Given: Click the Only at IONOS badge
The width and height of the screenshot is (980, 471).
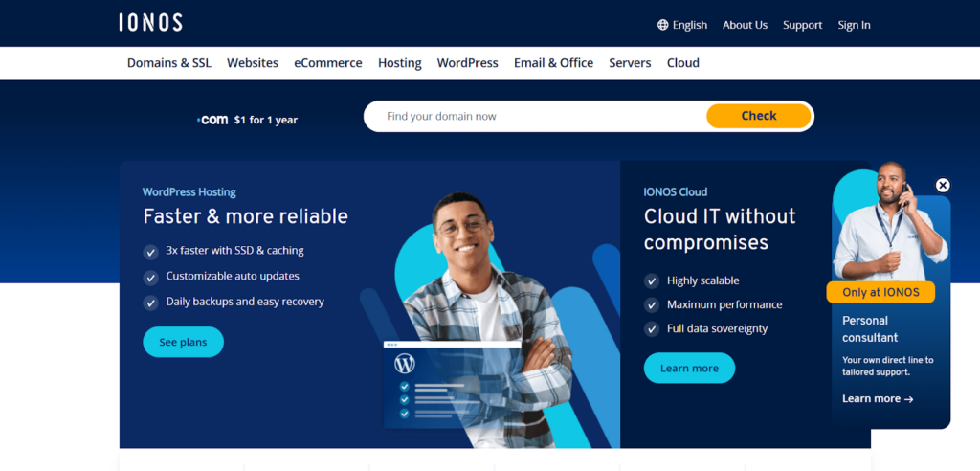Looking at the screenshot, I should 880,292.
